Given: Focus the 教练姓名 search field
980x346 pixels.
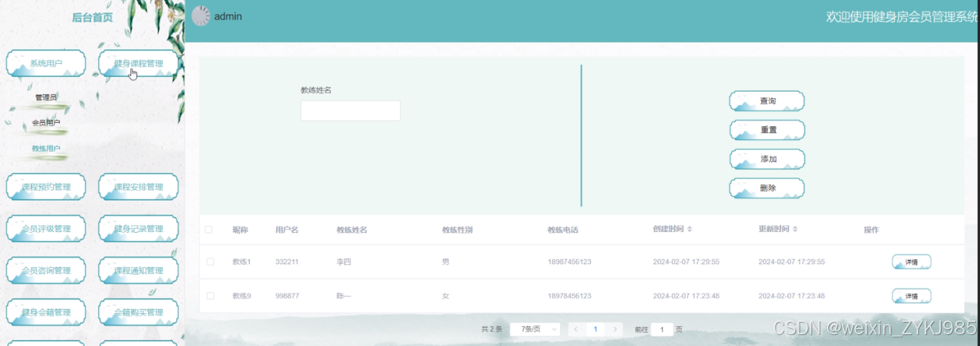Looking at the screenshot, I should pos(350,111).
